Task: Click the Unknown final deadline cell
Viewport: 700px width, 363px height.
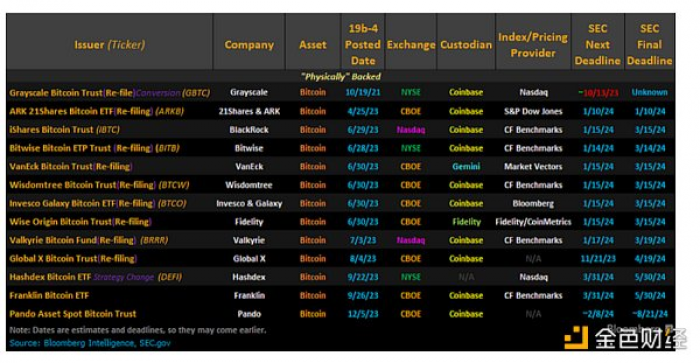Action: (650, 92)
